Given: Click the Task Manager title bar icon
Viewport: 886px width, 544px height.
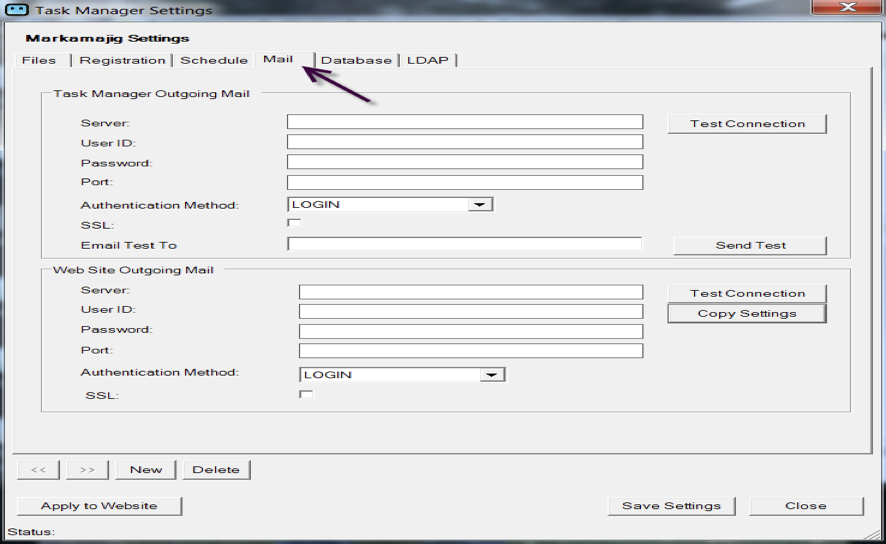Looking at the screenshot, I should click(x=17, y=10).
